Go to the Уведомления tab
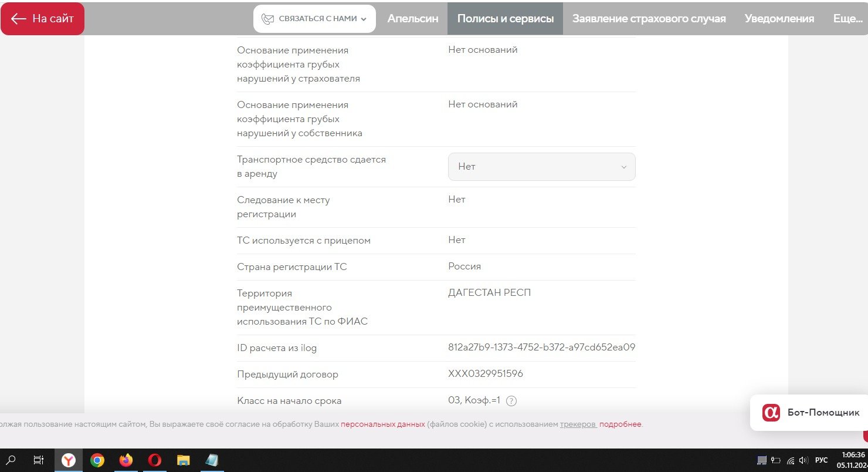 pos(779,19)
